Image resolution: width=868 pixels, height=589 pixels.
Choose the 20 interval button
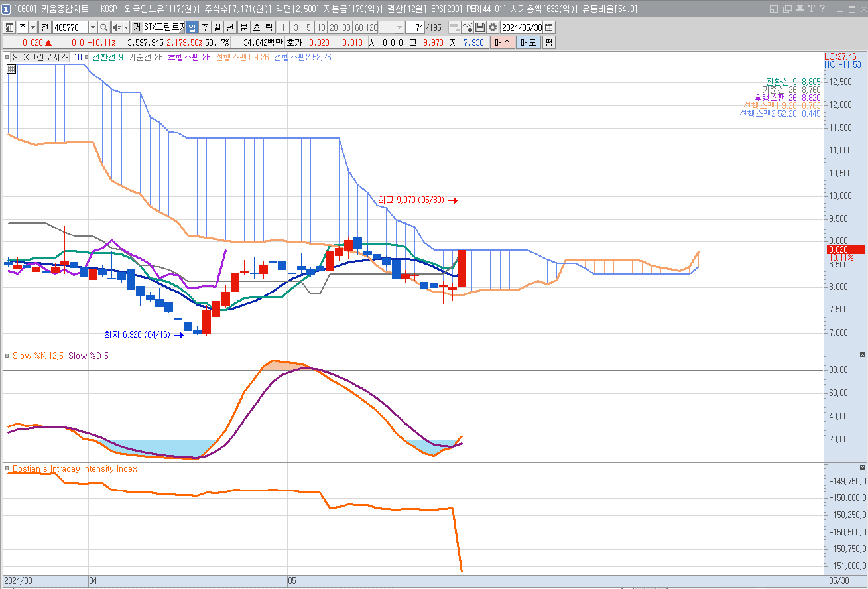[x=334, y=27]
